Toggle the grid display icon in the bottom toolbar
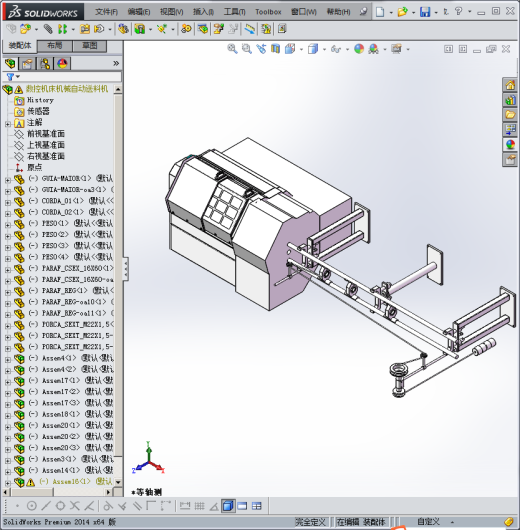Image resolution: width=520 pixels, height=530 pixels. coord(199,506)
